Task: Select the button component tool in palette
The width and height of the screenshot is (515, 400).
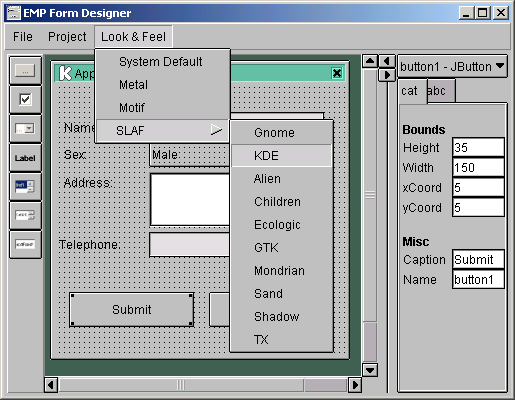Action: (25, 70)
